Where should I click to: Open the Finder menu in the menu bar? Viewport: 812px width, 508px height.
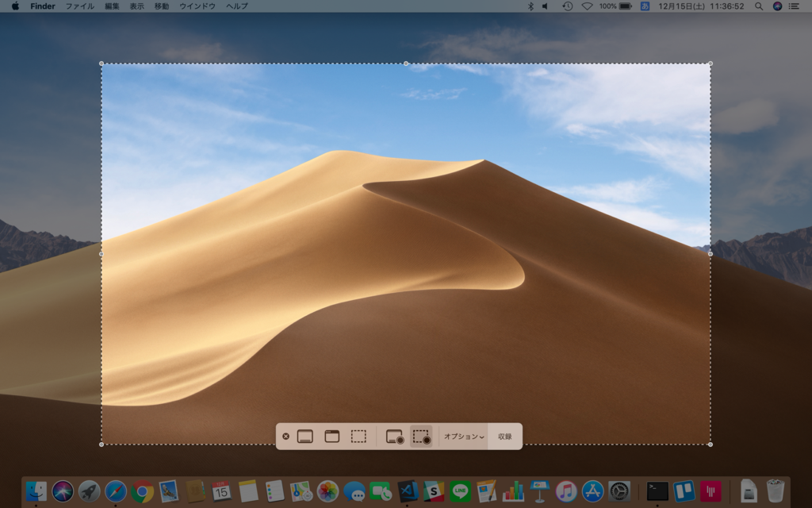pyautogui.click(x=43, y=6)
